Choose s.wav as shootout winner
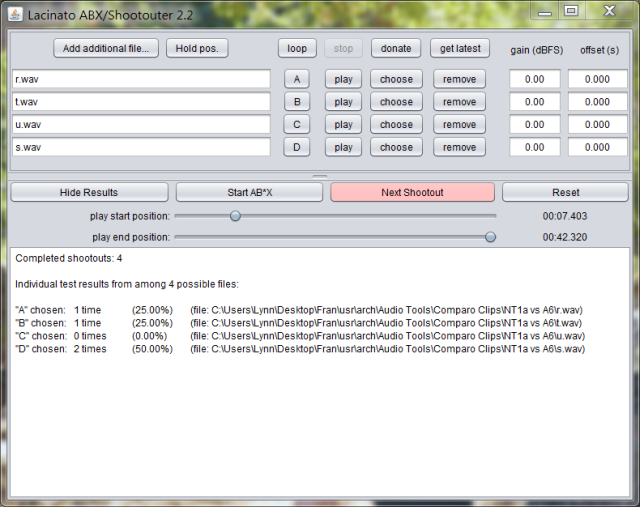Image resolution: width=640 pixels, height=507 pixels. click(x=396, y=147)
